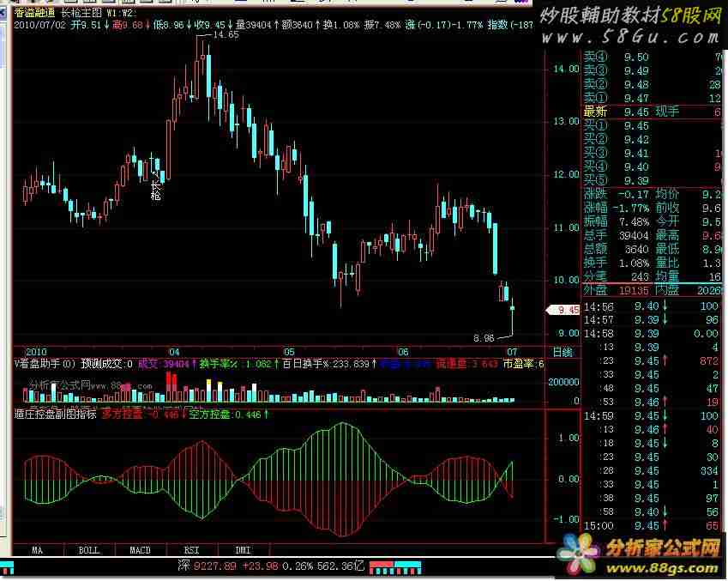
Task: Select the 买① 9.45 bid row
Action: coord(653,126)
